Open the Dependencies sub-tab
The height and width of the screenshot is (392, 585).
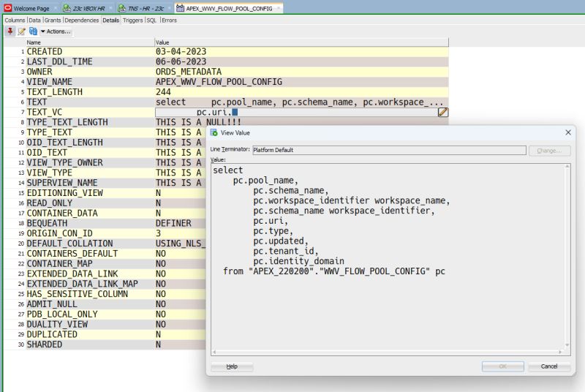[82, 20]
